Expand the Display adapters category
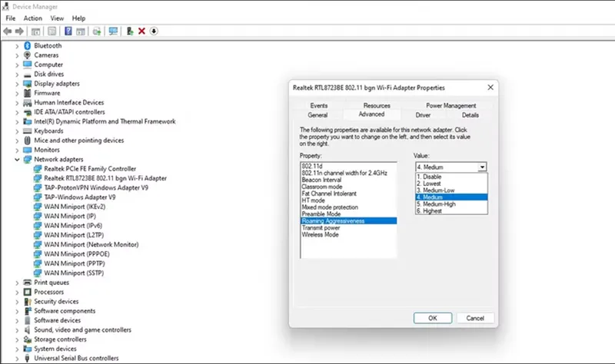615x364 pixels. [18, 84]
